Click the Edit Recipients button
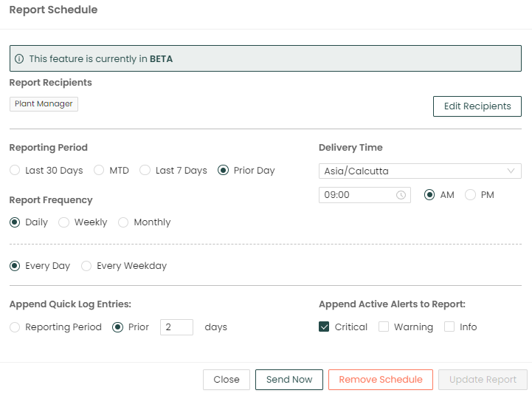The image size is (532, 393). pos(477,106)
